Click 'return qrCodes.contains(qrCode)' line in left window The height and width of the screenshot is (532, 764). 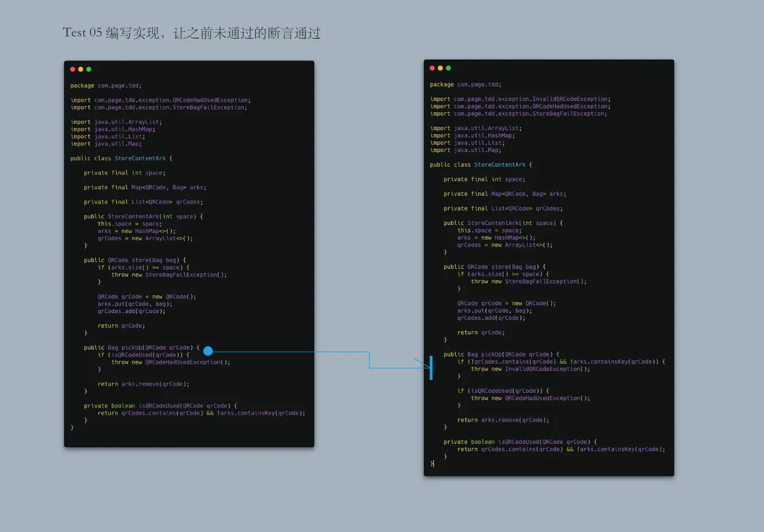(x=202, y=414)
